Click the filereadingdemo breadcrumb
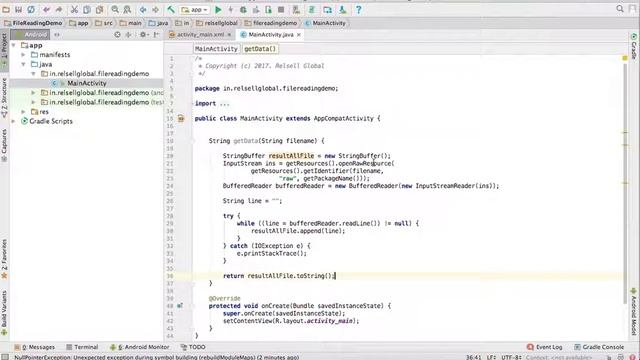640x360 pixels. click(x=271, y=23)
